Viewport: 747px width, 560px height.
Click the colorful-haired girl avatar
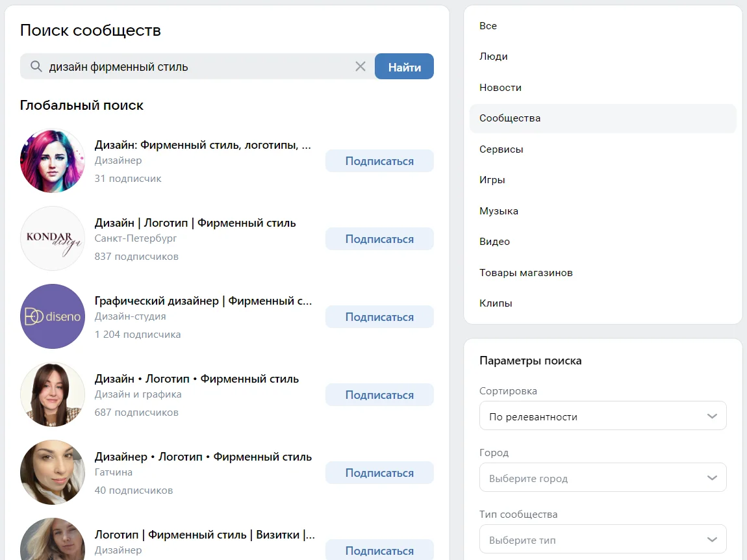[x=53, y=160]
